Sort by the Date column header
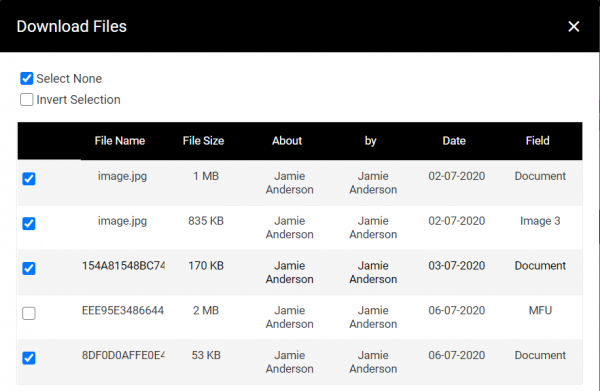600x391 pixels. tap(454, 141)
